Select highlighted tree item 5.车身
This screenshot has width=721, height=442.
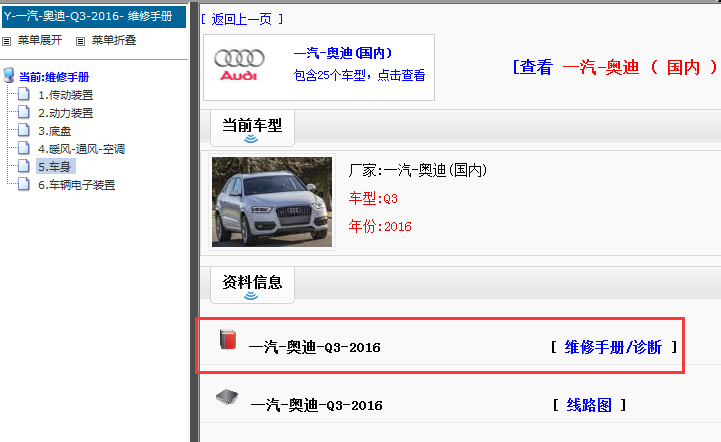click(55, 166)
